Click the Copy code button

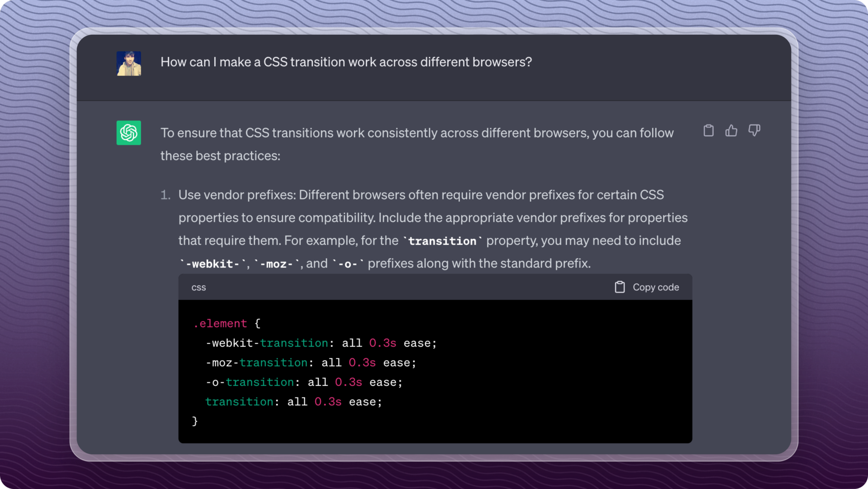[656, 287]
